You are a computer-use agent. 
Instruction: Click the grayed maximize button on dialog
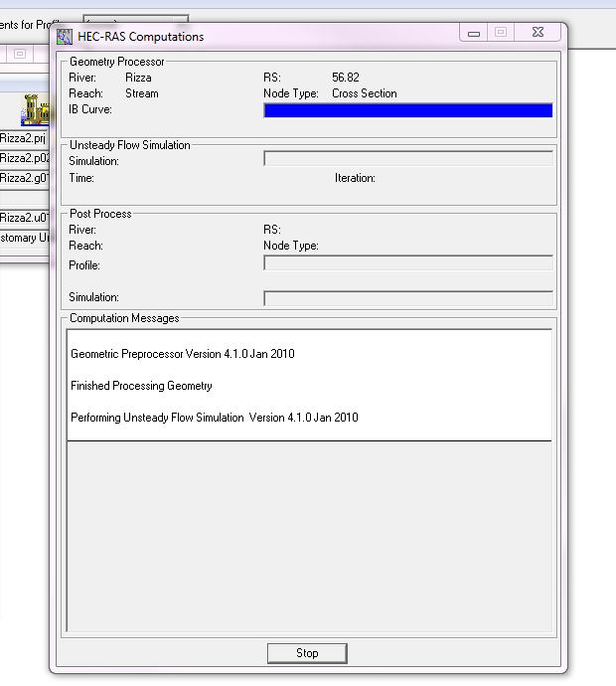501,33
